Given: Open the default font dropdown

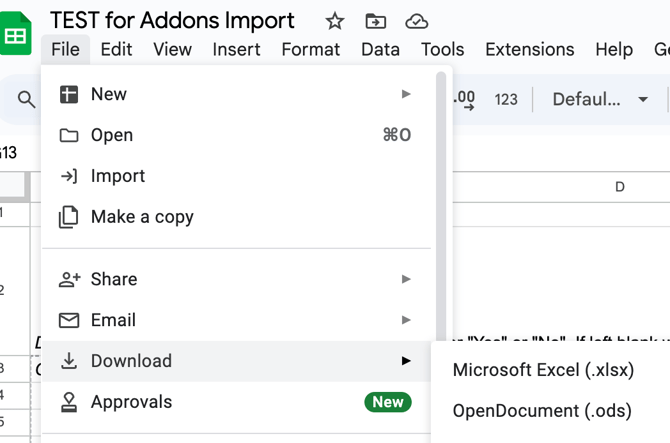Looking at the screenshot, I should (x=600, y=99).
